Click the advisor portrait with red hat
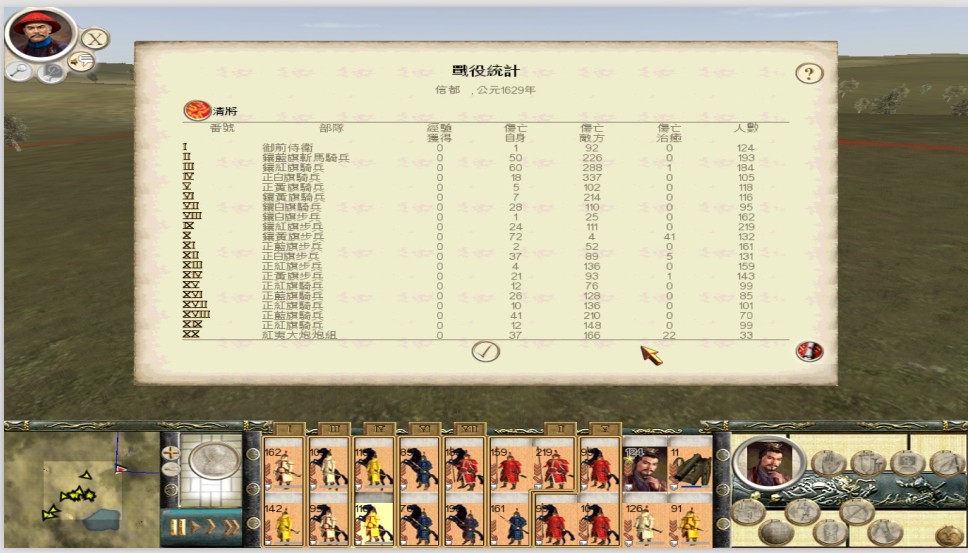The height and width of the screenshot is (553, 968). click(x=41, y=34)
